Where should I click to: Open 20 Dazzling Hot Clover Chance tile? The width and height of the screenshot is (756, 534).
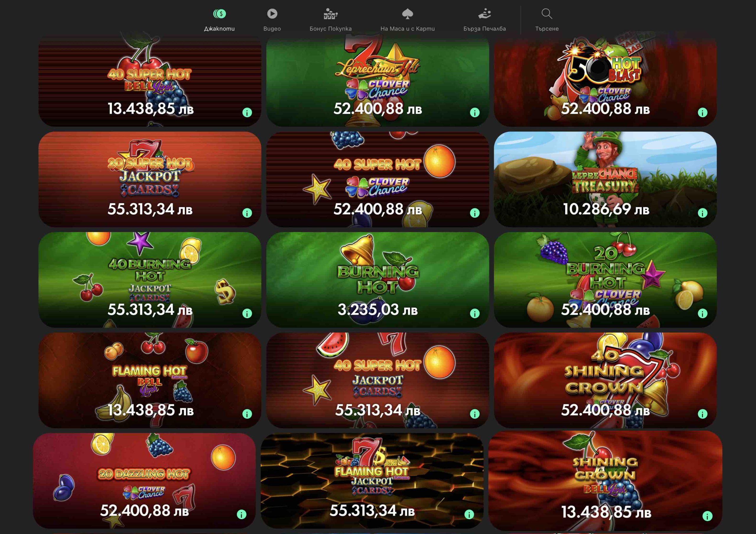144,481
